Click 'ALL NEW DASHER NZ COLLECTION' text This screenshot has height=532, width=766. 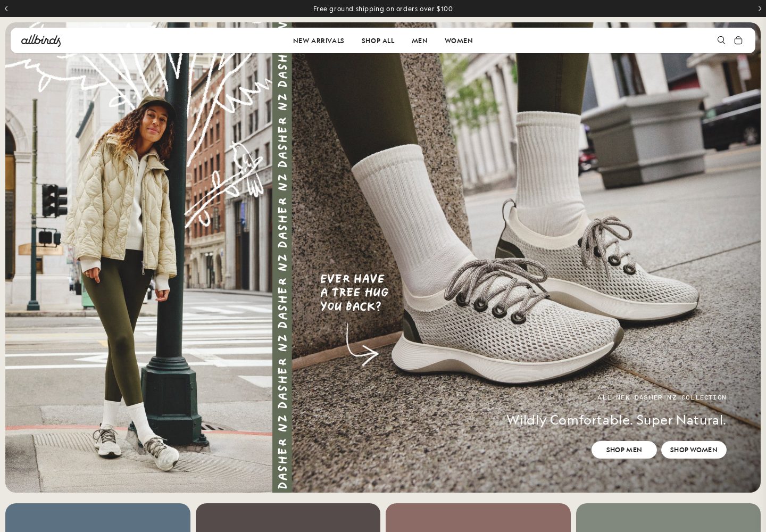662,397
